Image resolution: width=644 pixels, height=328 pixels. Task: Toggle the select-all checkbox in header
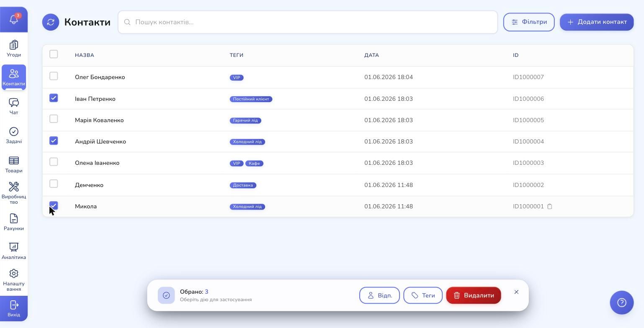pos(54,54)
